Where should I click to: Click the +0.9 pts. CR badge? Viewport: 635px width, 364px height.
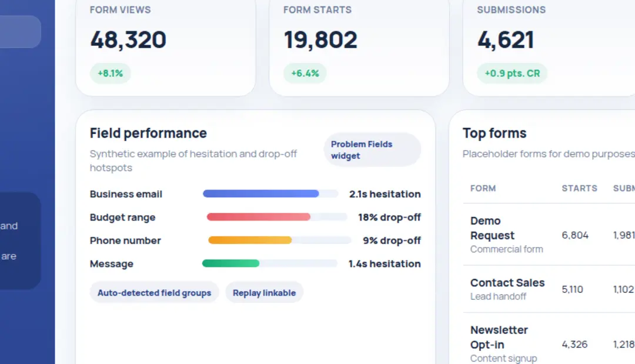512,74
